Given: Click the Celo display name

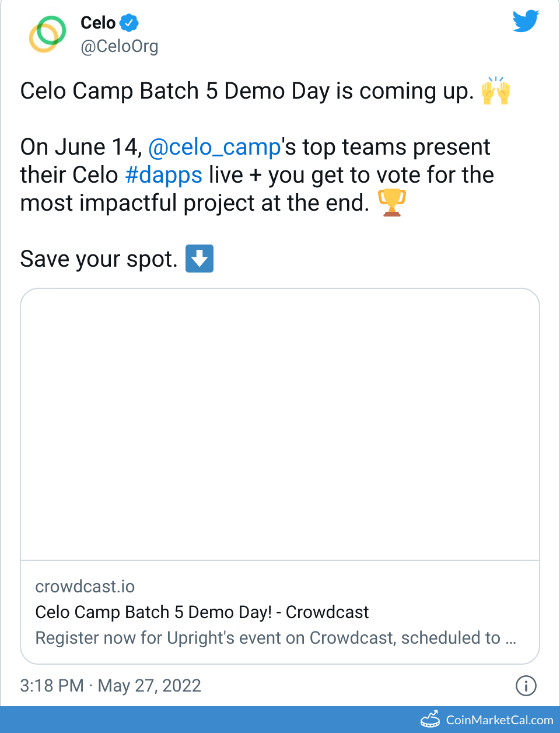Looking at the screenshot, I should click(x=98, y=23).
